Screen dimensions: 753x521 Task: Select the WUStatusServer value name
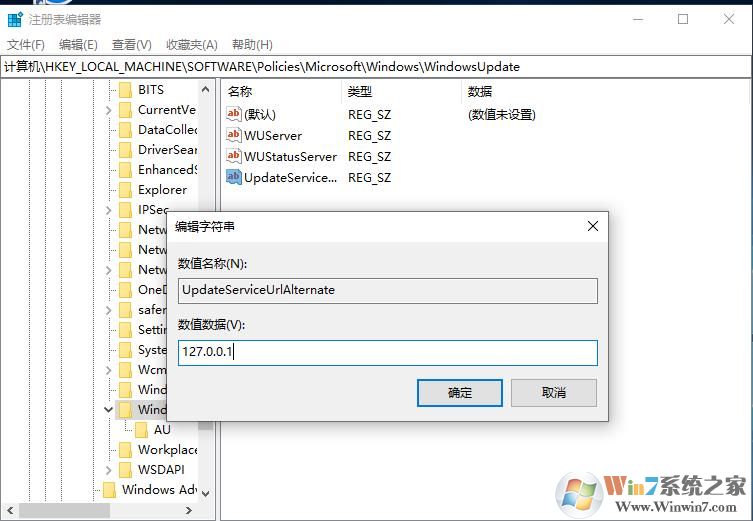[291, 157]
